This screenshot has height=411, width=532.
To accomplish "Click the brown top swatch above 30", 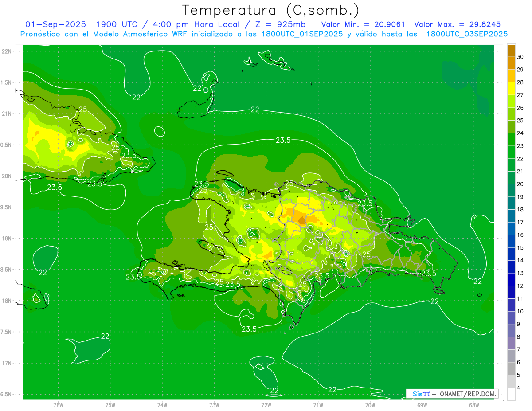I will (511, 51).
